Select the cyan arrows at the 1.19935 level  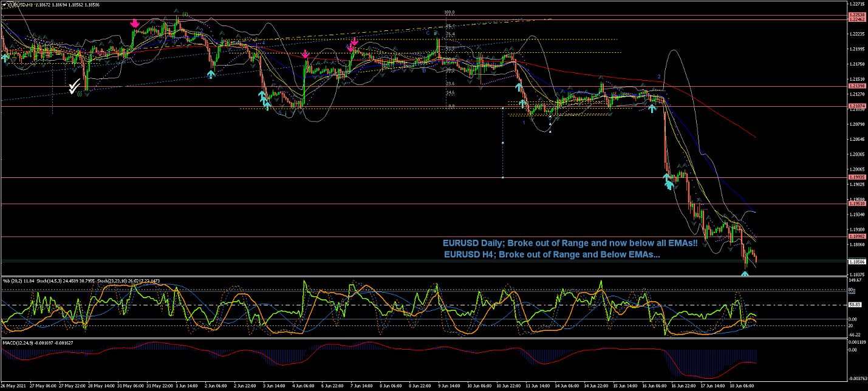coord(668,181)
